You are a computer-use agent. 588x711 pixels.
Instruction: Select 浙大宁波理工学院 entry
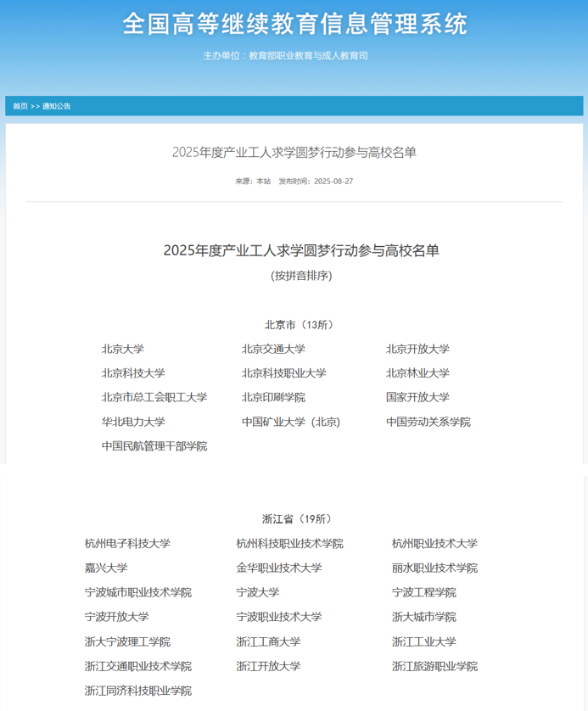point(127,641)
